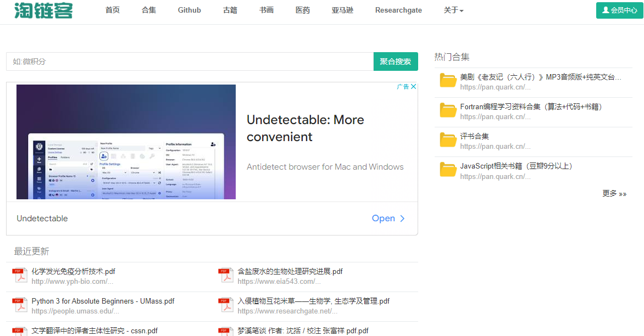
Task: Click PDF icon for 化学发光免疫分析技术.pdf
Action: [x=20, y=275]
